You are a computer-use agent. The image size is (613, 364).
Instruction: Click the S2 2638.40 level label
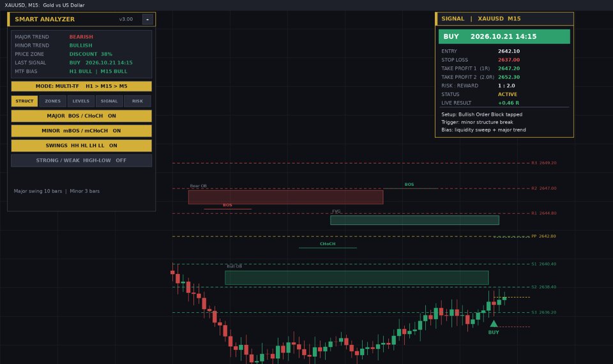[544, 287]
